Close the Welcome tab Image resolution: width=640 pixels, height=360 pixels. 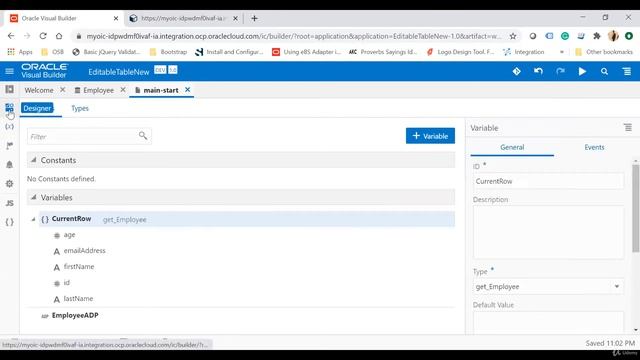pyautogui.click(x=62, y=89)
